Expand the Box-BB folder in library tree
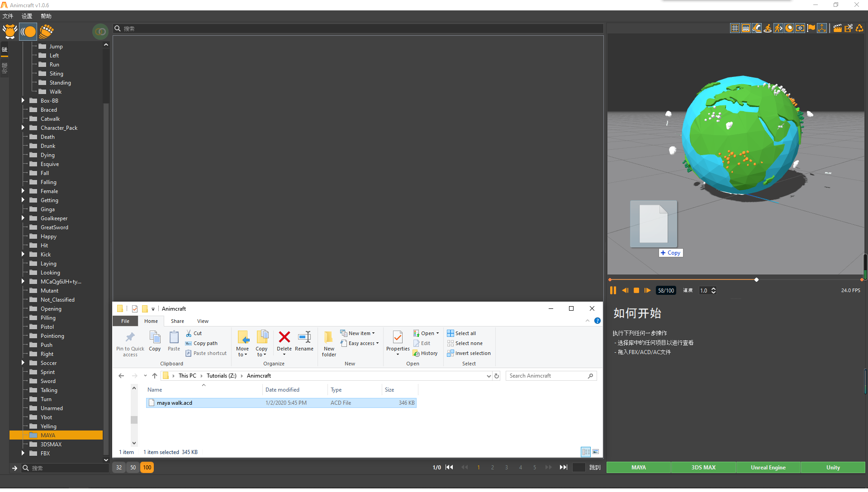Image resolution: width=868 pixels, height=492 pixels. click(x=23, y=100)
